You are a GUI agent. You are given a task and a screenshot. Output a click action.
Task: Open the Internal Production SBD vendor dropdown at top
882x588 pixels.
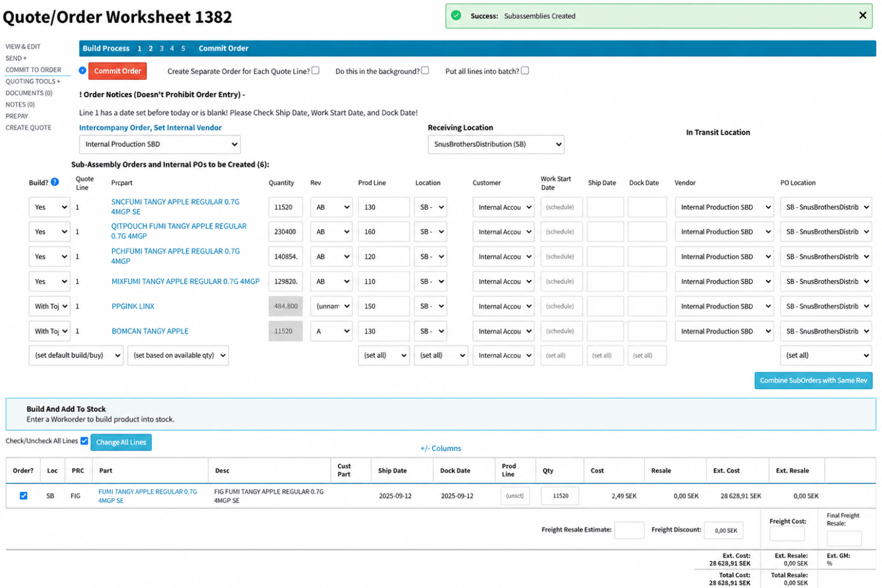click(x=160, y=144)
